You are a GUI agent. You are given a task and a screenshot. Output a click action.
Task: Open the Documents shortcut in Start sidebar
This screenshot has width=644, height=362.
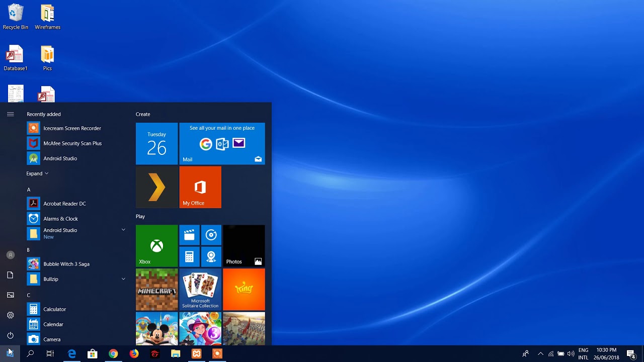tap(10, 275)
